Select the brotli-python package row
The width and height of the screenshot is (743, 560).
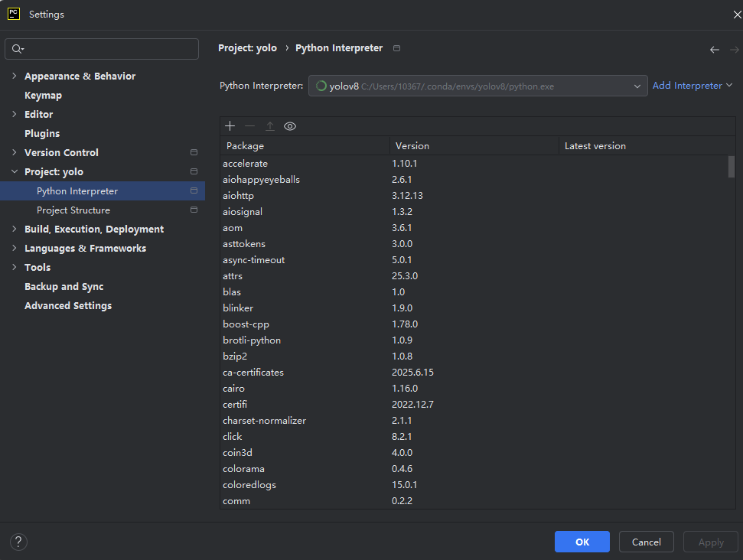(x=474, y=340)
